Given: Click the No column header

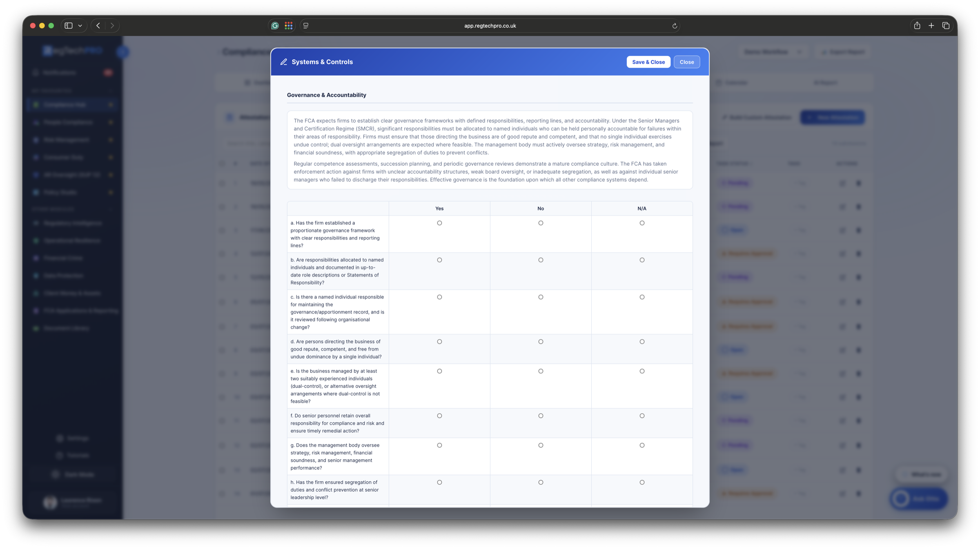Looking at the screenshot, I should pos(541,209).
